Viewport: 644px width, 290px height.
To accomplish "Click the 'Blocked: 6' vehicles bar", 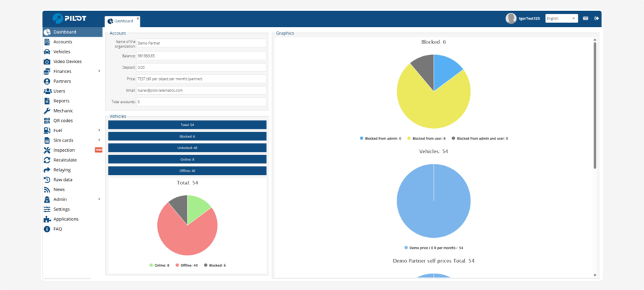I will (187, 136).
